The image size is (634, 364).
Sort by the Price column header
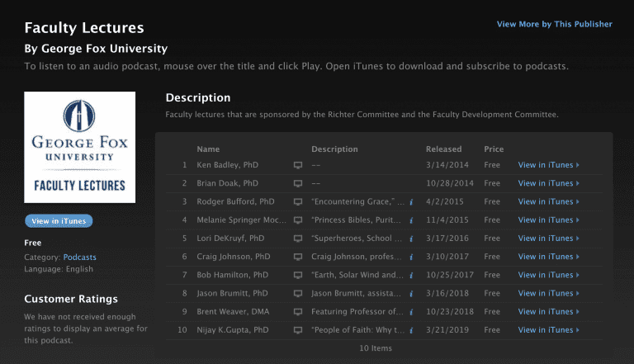494,149
